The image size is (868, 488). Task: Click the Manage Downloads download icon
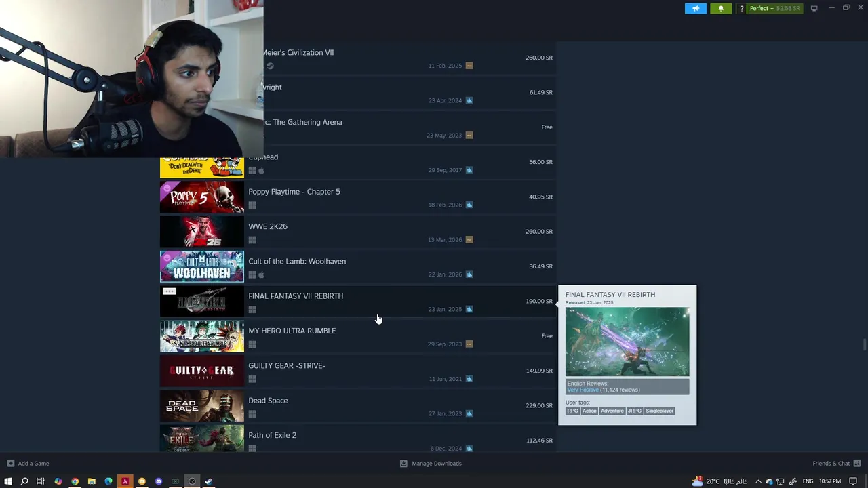pyautogui.click(x=403, y=464)
